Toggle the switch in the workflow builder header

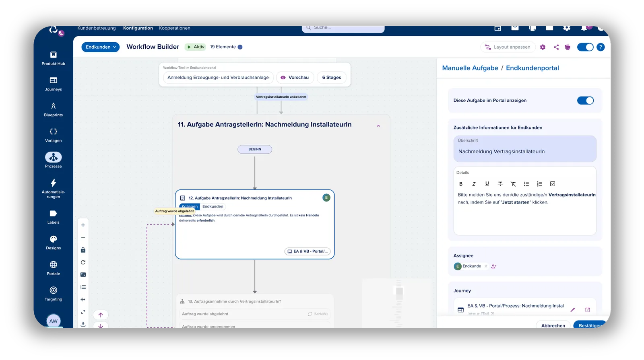[x=585, y=47]
